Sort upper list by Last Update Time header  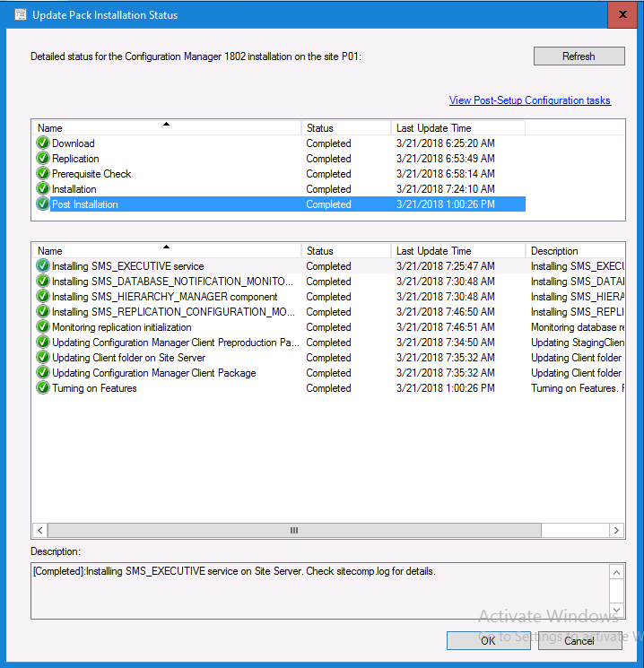point(457,128)
